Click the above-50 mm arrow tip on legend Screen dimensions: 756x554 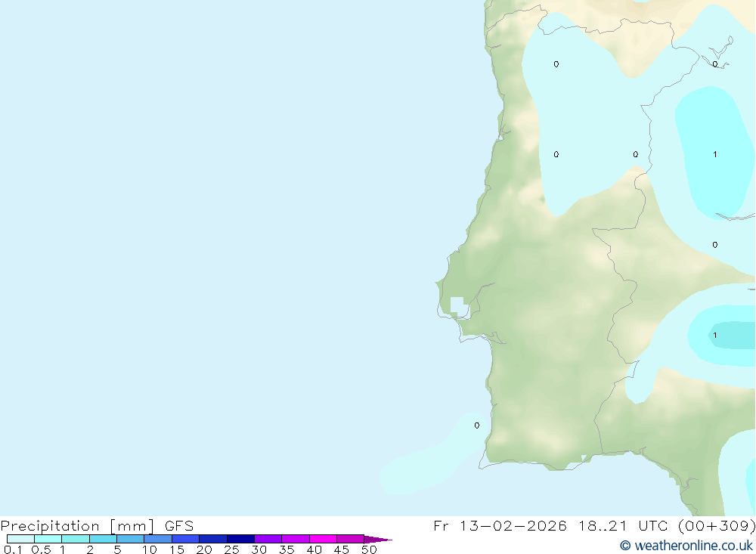click(378, 539)
